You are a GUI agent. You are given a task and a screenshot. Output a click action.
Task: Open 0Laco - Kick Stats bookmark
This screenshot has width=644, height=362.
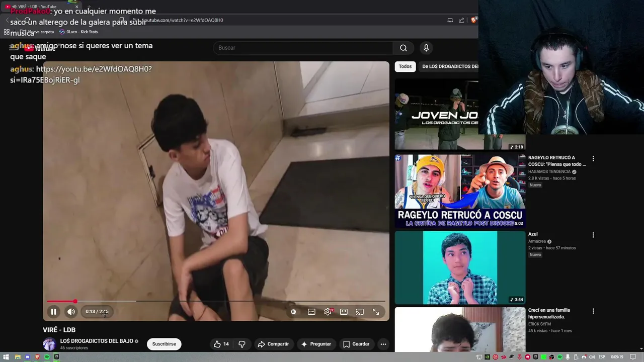78,32
